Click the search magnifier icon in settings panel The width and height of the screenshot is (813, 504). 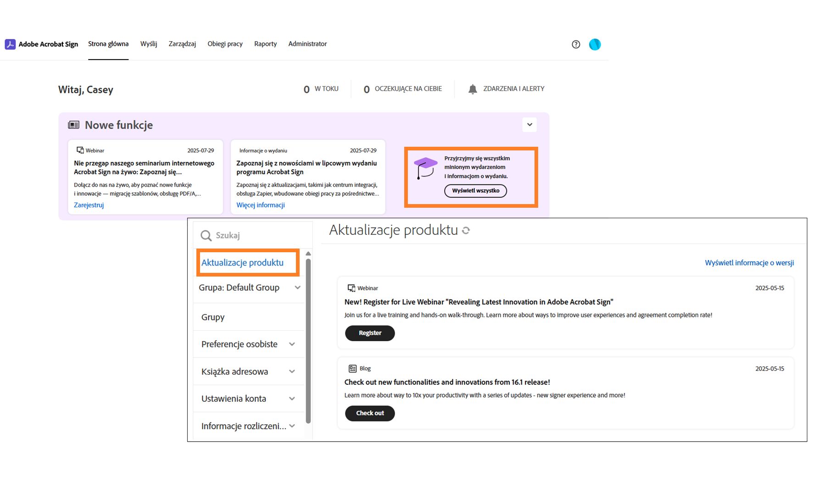click(206, 236)
